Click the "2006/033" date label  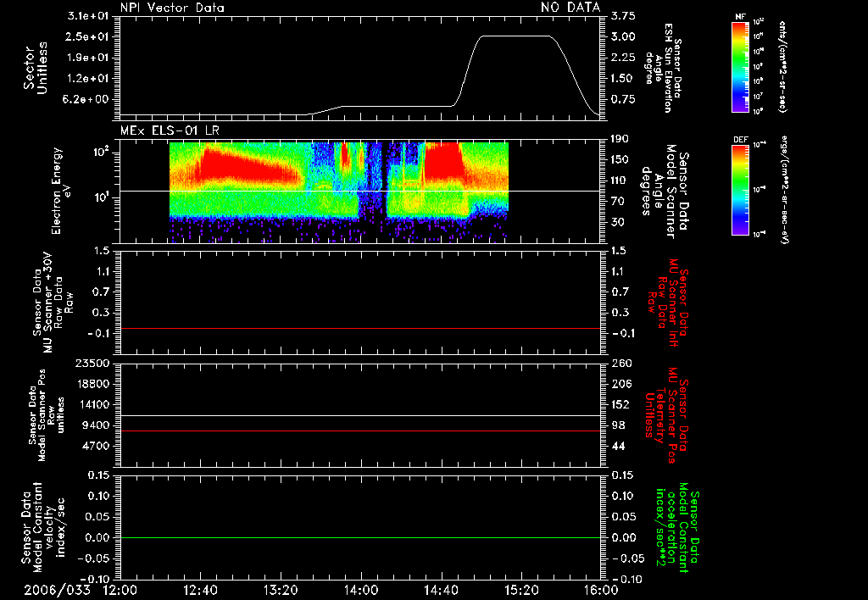[x=57, y=590]
